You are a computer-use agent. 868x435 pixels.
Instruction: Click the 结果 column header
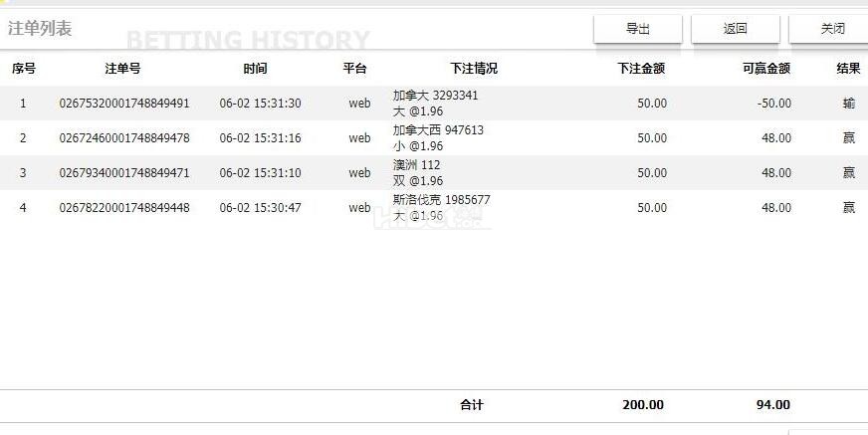point(848,69)
